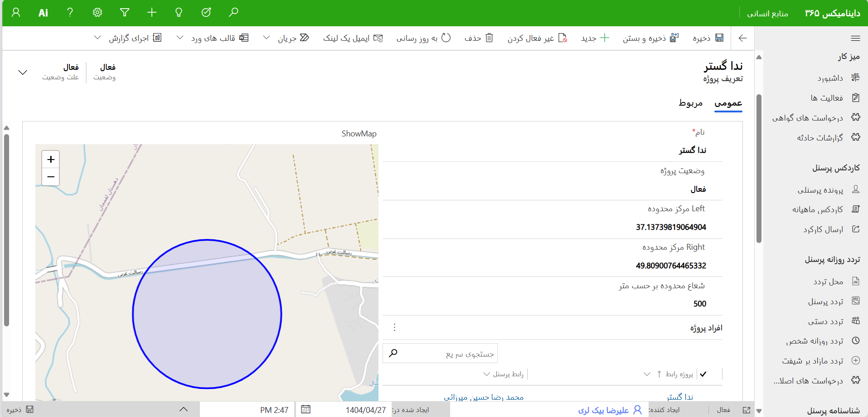
Task: Open the settings gear icon
Action: point(97,12)
